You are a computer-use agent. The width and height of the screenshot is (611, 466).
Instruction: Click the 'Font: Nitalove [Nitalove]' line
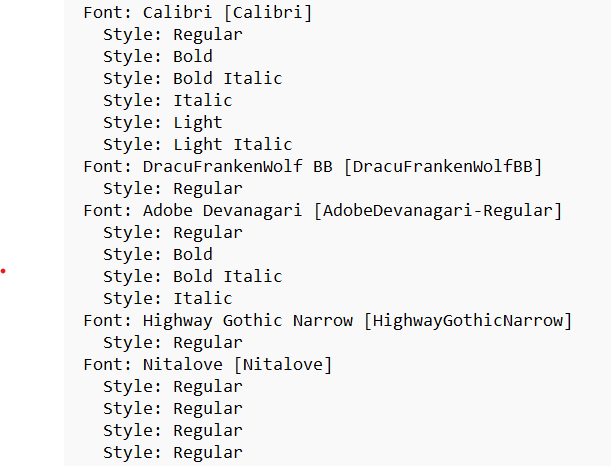pos(208,365)
